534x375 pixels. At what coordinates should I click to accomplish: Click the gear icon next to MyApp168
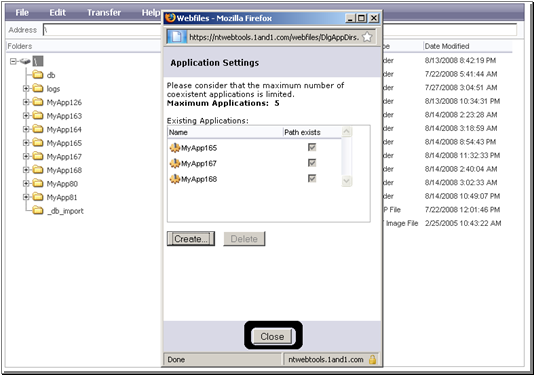pos(175,179)
